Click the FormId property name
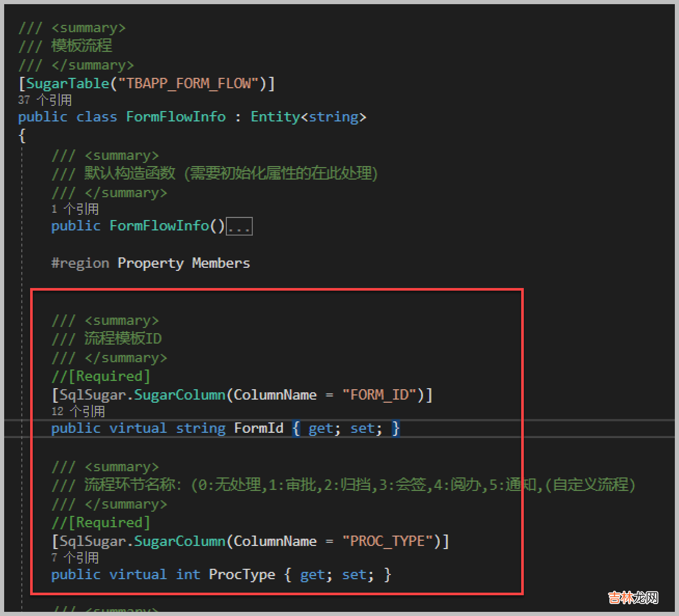Image resolution: width=679 pixels, height=616 pixels. [259, 428]
